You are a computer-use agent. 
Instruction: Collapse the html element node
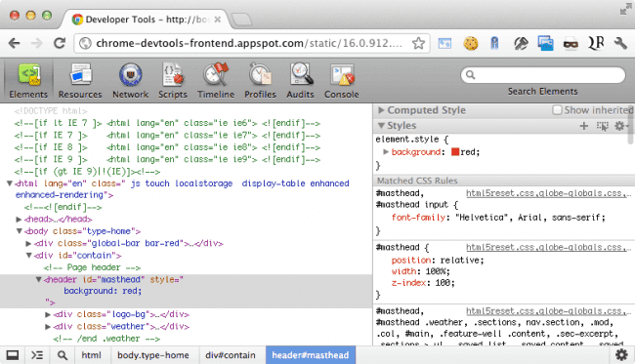10,183
